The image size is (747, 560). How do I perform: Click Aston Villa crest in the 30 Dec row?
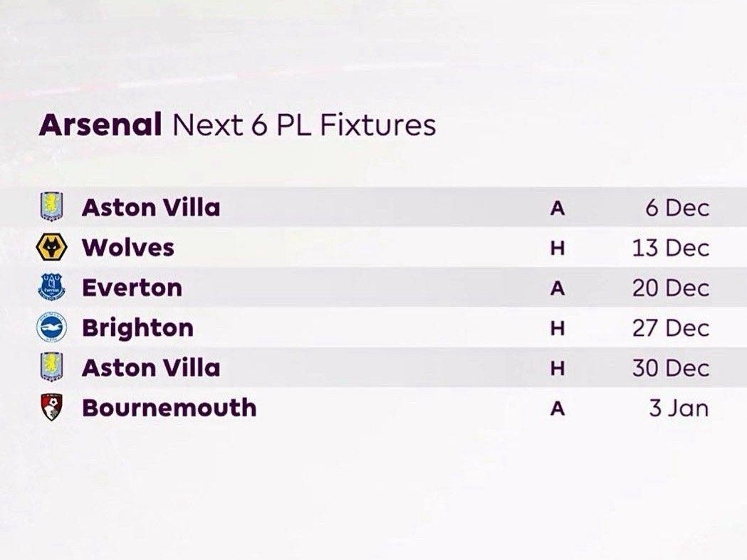click(51, 368)
